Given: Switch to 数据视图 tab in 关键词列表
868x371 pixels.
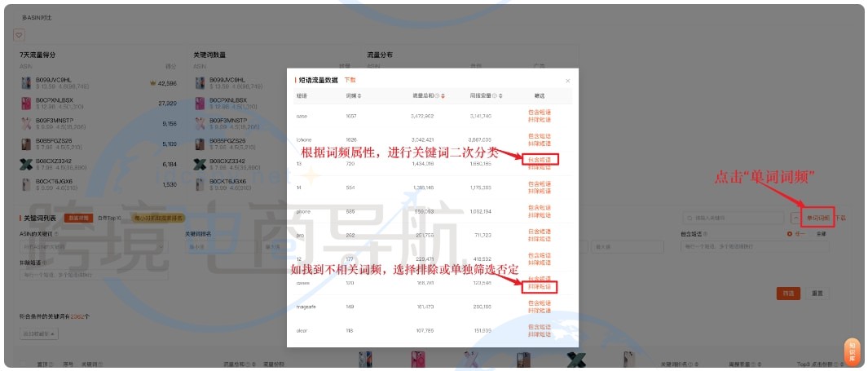Looking at the screenshot, I should click(x=78, y=219).
